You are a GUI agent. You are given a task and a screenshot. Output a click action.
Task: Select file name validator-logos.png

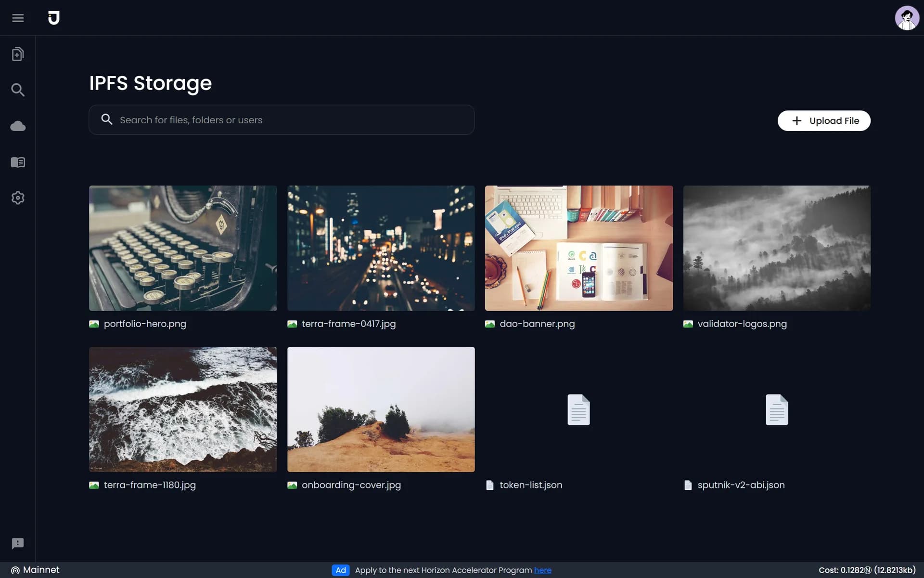tap(742, 324)
